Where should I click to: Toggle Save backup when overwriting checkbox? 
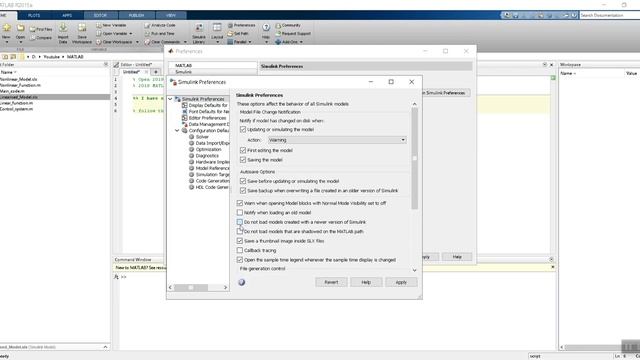pos(243,191)
